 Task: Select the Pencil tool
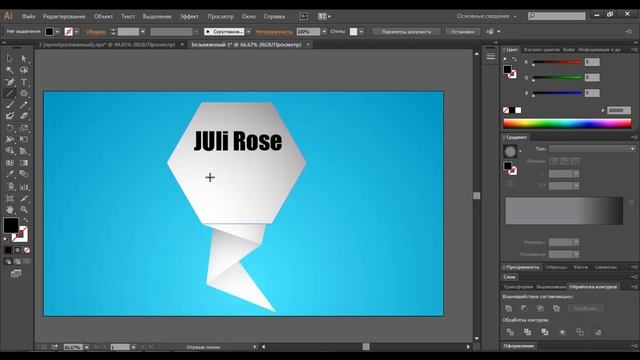pyautogui.click(x=24, y=105)
